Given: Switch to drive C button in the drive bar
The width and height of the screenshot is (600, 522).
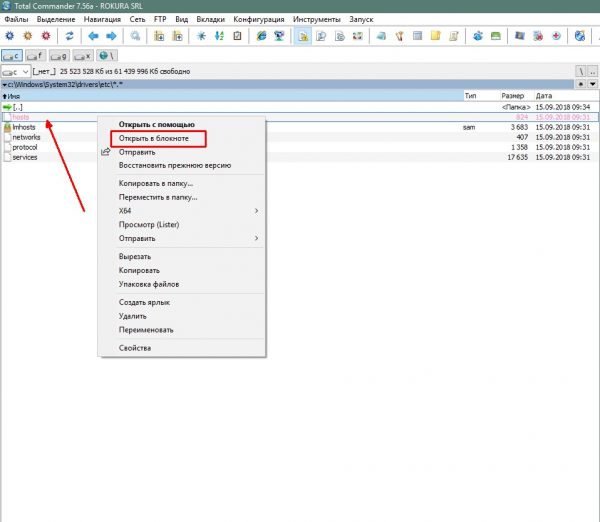Looking at the screenshot, I should [x=14, y=55].
